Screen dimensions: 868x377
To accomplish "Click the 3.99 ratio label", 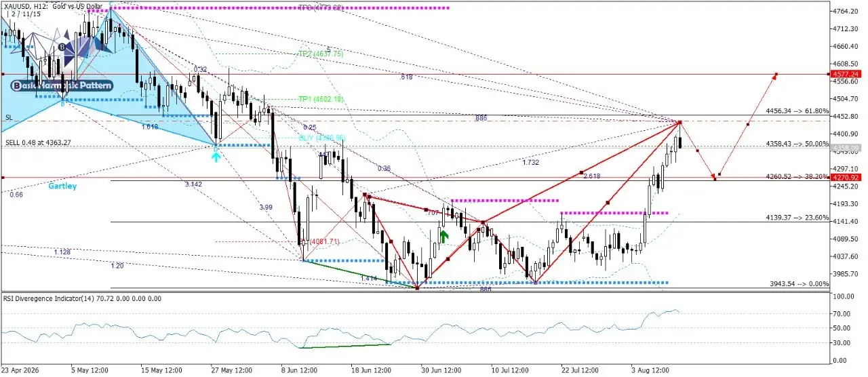I will click(x=266, y=207).
